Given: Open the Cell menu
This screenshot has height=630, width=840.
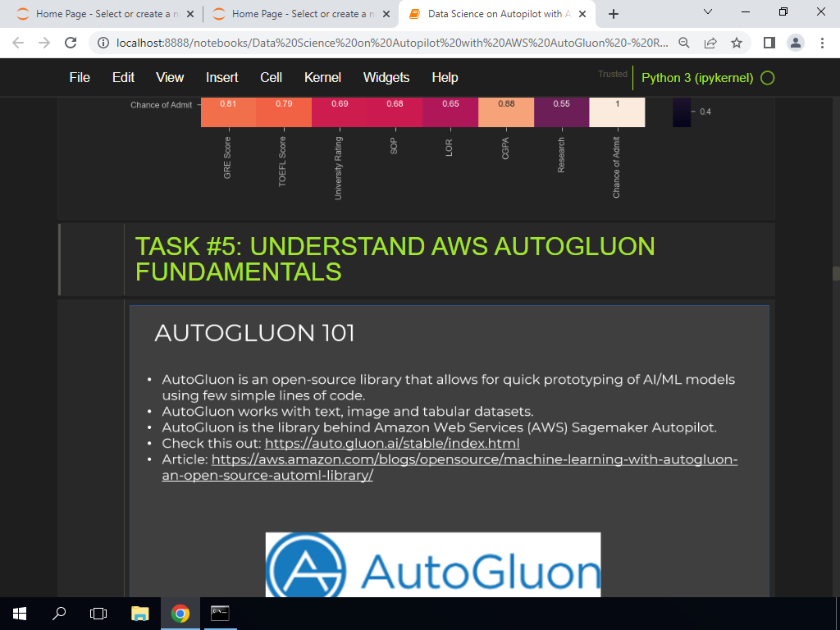Looking at the screenshot, I should click(271, 78).
